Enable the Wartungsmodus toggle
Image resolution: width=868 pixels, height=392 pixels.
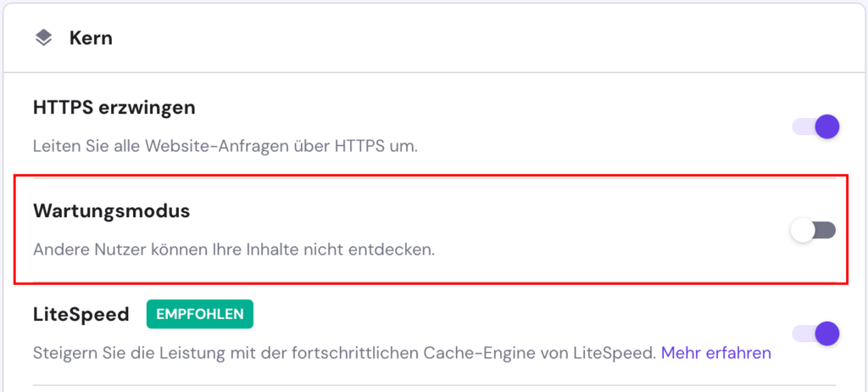[813, 230]
